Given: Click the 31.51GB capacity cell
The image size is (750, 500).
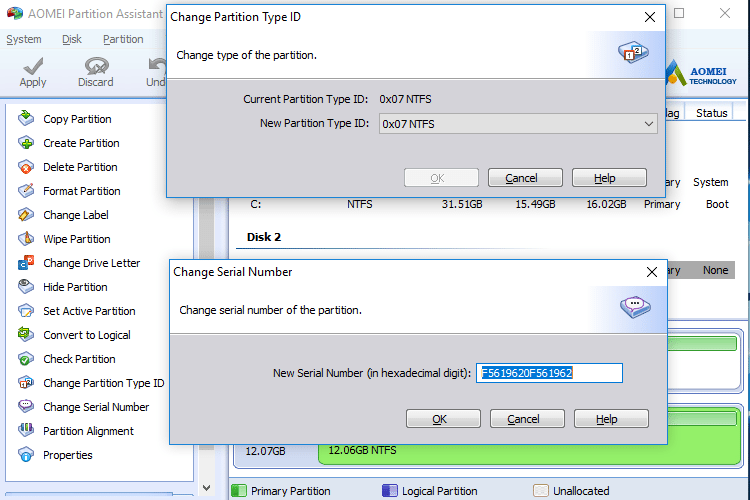Looking at the screenshot, I should point(462,204).
